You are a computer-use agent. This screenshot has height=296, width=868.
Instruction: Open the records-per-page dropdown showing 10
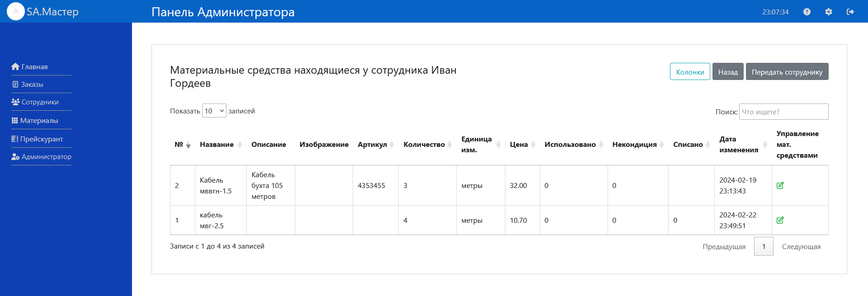coord(214,111)
